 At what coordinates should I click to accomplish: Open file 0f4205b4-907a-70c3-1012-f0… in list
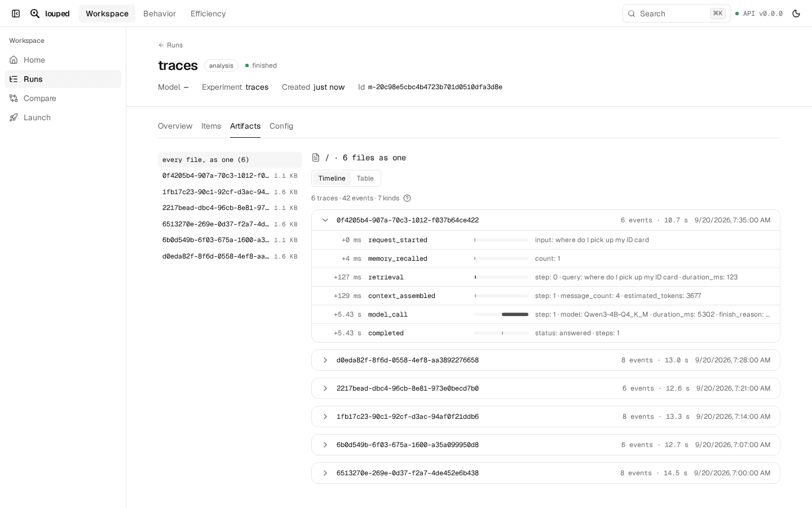pyautogui.click(x=230, y=176)
